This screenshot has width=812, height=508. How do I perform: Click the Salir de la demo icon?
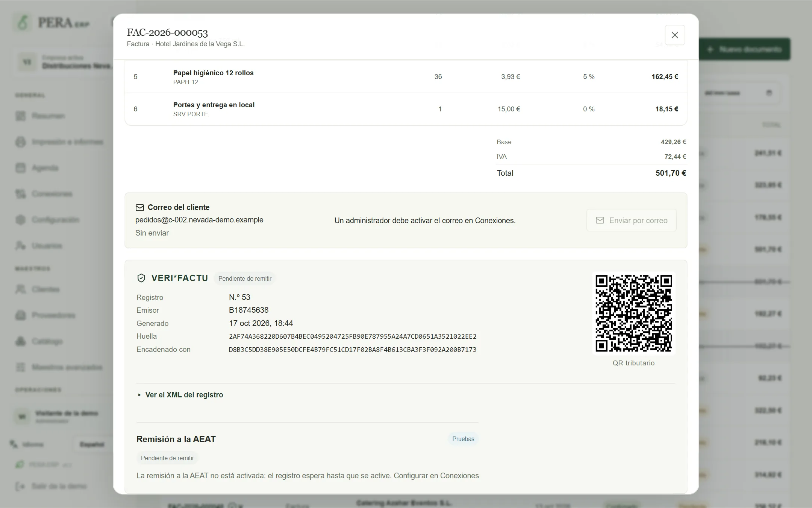[21, 486]
